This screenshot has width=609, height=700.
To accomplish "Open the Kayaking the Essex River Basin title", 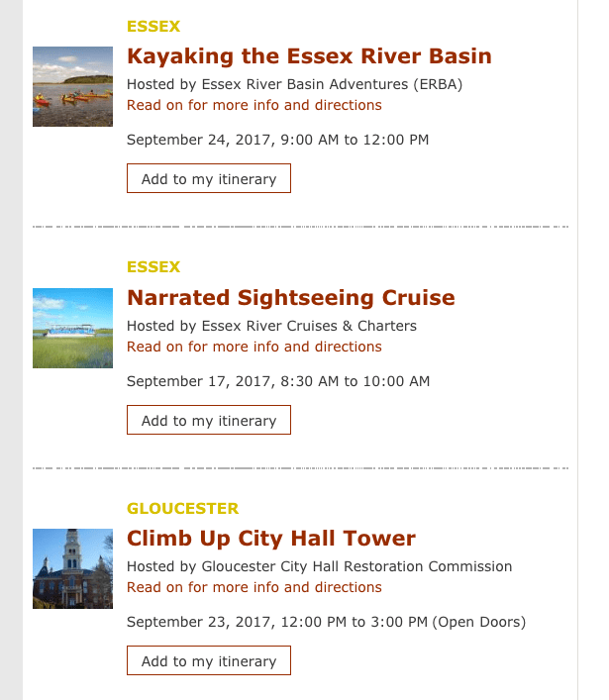I will [x=309, y=56].
